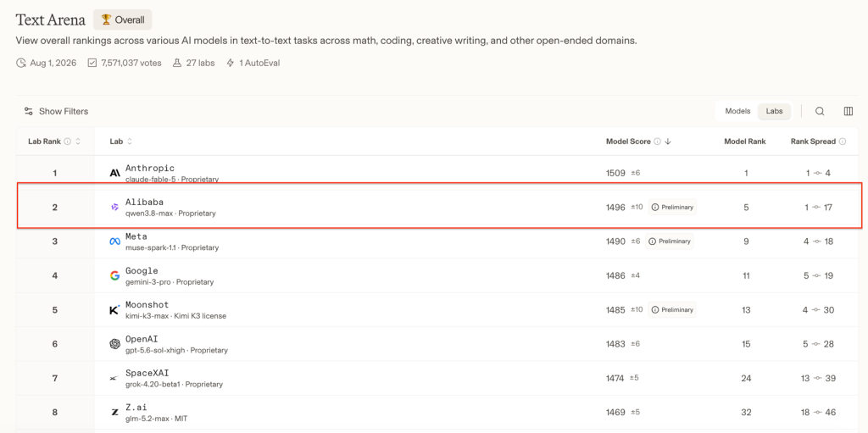868x433 pixels.
Task: Click the Rank Spread info icon
Action: 843,142
